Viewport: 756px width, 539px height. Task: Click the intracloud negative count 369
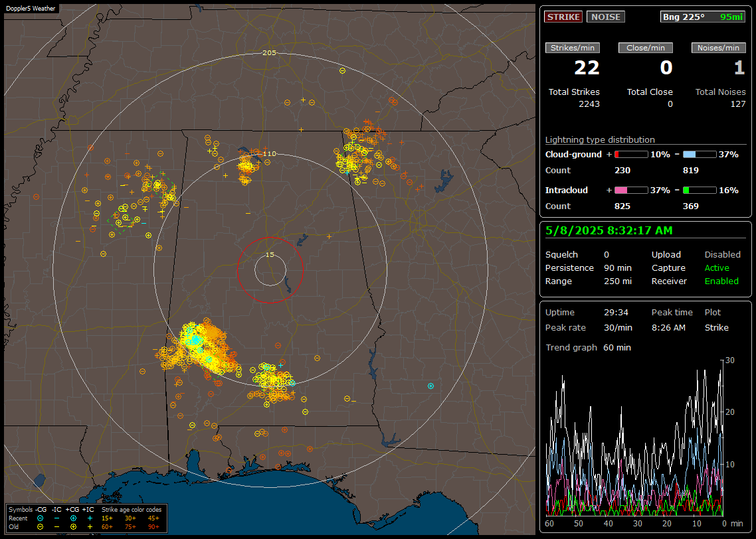pos(691,206)
